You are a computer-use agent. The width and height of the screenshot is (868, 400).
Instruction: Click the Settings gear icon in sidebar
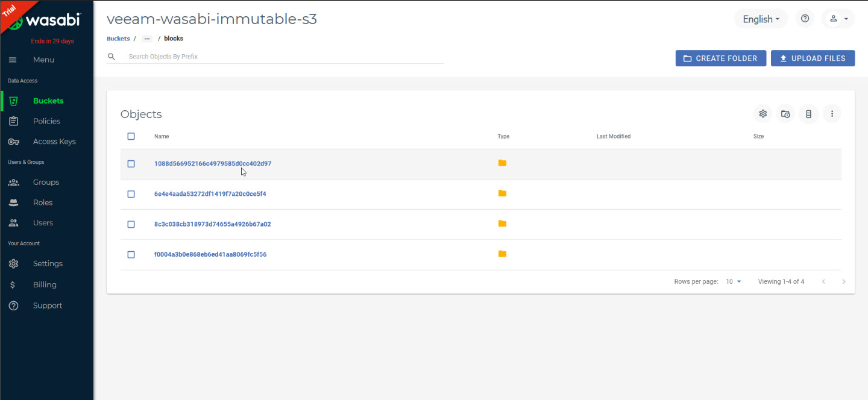13,263
